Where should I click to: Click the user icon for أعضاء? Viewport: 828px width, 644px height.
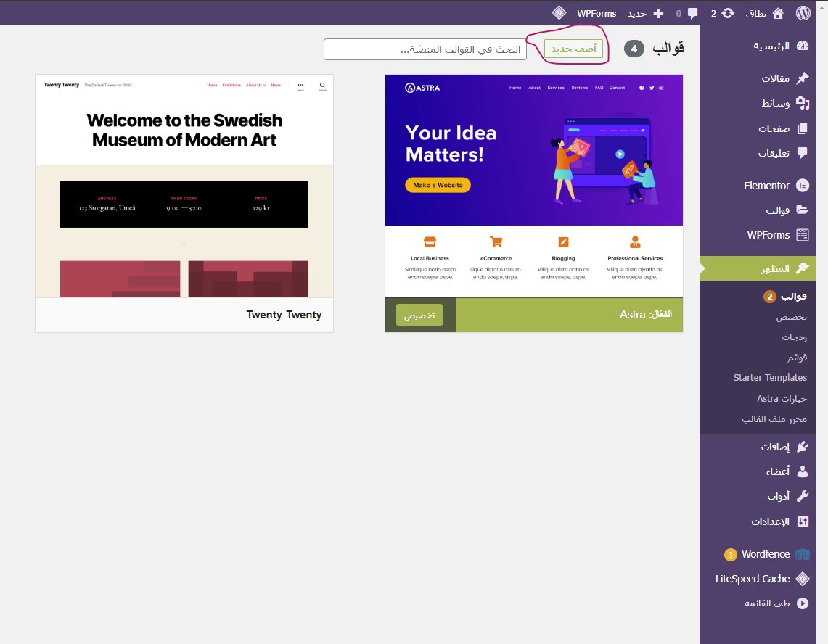[803, 471]
